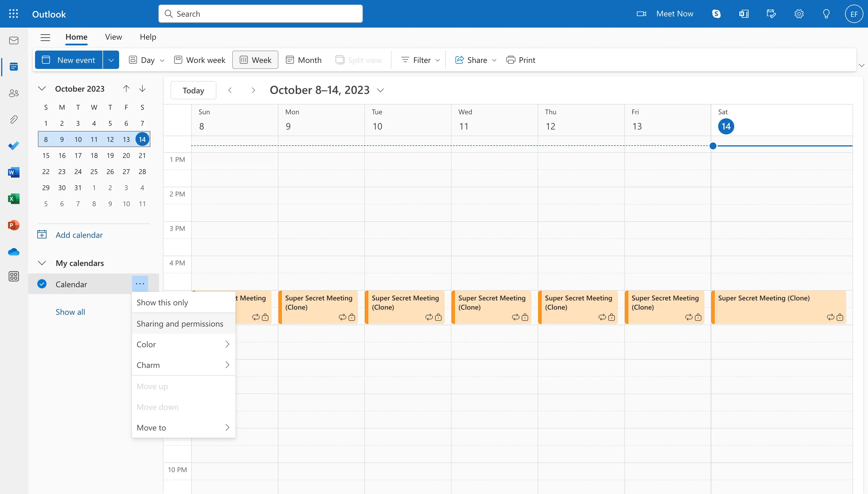Click the New Event icon button

coord(47,59)
